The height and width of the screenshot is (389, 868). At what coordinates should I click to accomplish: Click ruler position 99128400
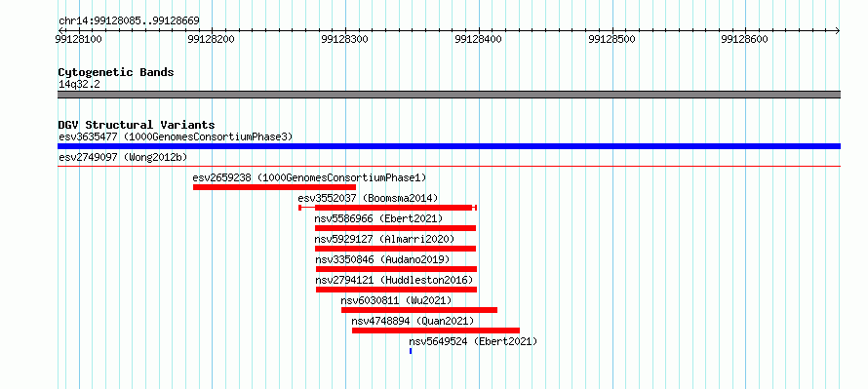[478, 39]
